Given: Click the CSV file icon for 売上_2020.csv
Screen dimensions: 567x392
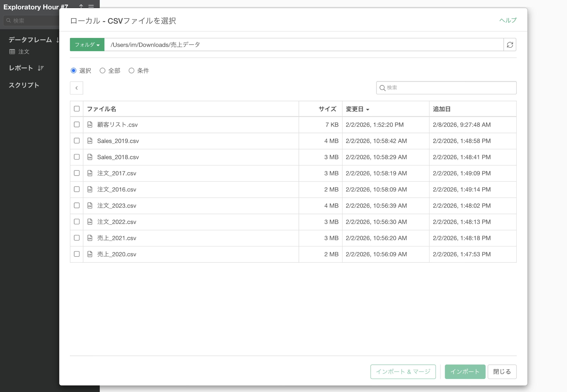Looking at the screenshot, I should click(x=90, y=254).
